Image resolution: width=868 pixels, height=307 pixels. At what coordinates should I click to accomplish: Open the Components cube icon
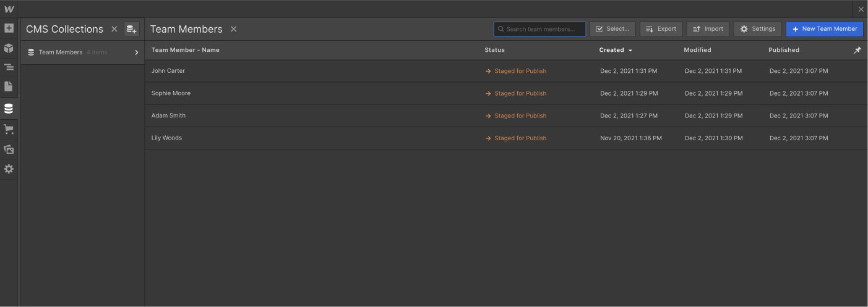coord(9,48)
